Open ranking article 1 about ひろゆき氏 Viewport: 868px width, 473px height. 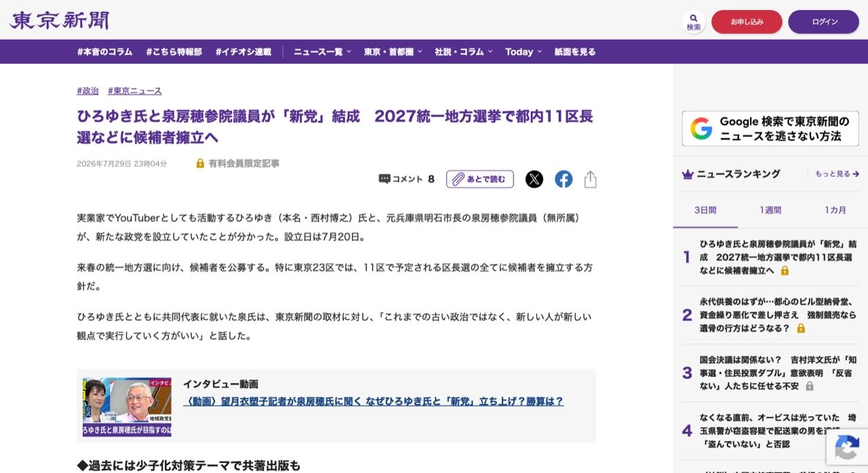click(x=778, y=257)
